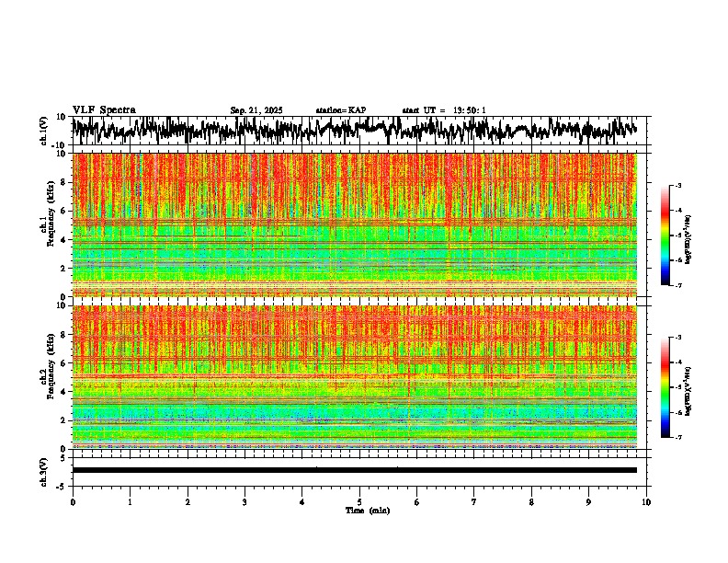Click time axis tick label 10
Viewport: 728px width, 563px height.
(646, 502)
